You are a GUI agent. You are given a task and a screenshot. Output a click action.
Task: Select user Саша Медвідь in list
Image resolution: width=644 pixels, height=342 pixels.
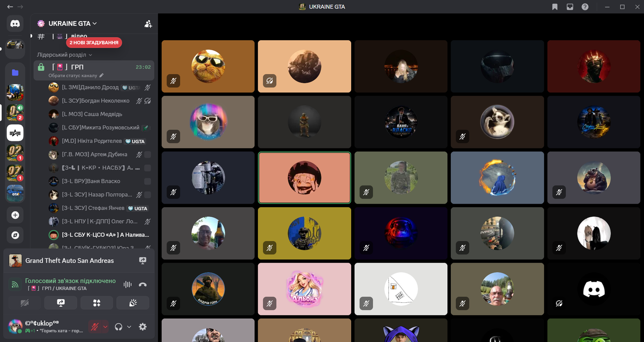pos(100,114)
